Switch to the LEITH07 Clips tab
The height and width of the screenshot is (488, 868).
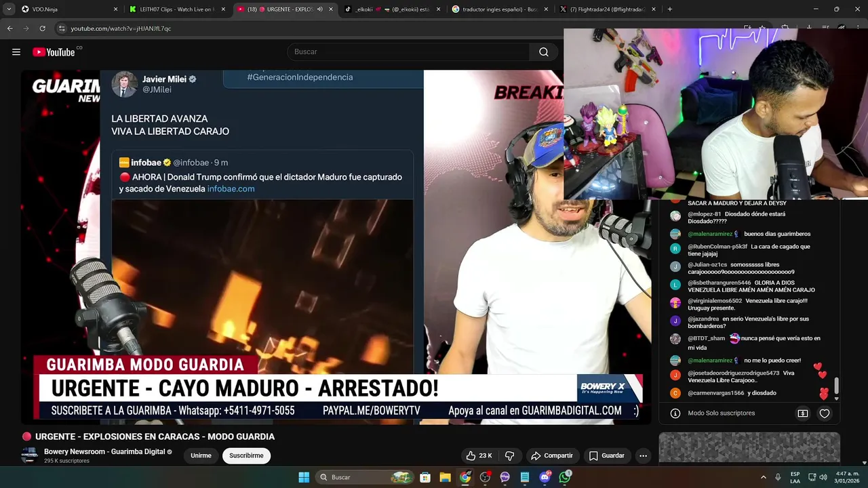tap(178, 9)
